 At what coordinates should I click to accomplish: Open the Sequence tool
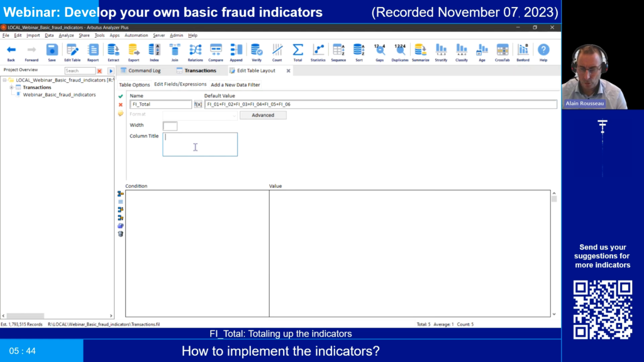(338, 53)
